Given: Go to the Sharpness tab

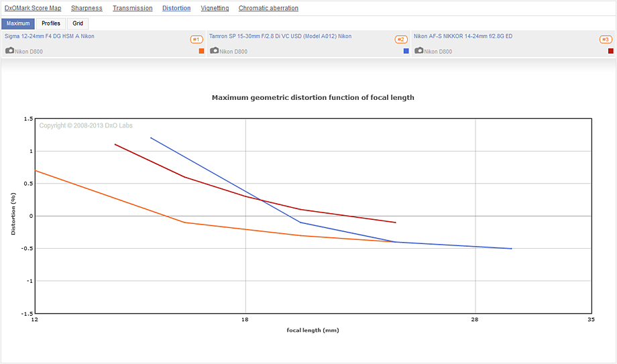Looking at the screenshot, I should pyautogui.click(x=87, y=8).
